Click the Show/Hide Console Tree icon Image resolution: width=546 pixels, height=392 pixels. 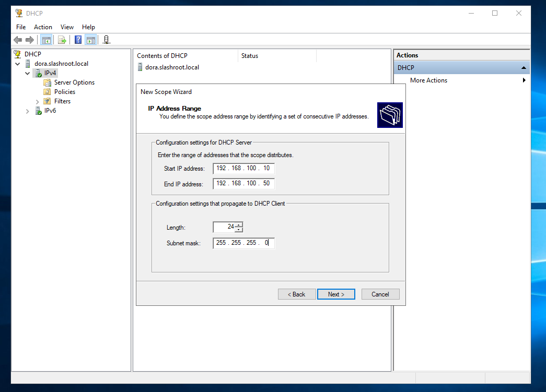pos(46,40)
